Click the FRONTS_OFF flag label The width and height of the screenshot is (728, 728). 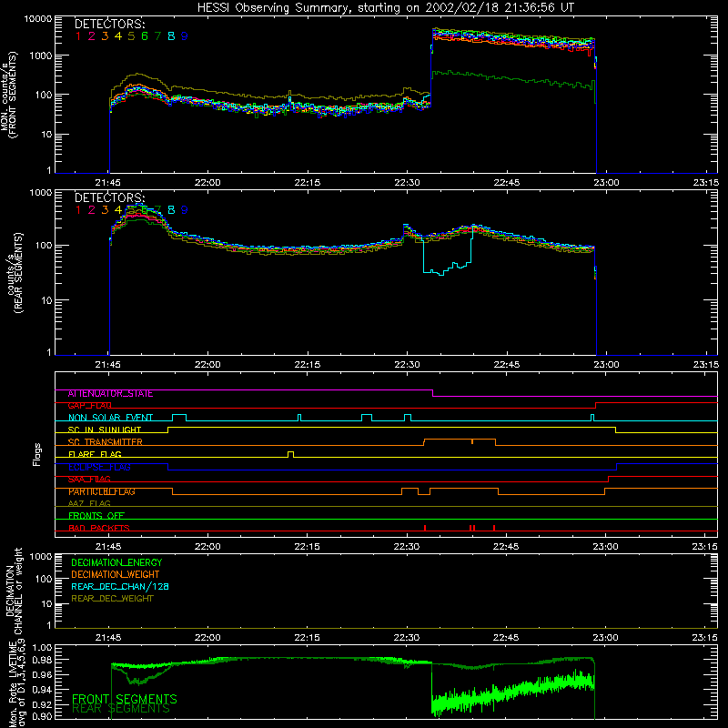(96, 516)
